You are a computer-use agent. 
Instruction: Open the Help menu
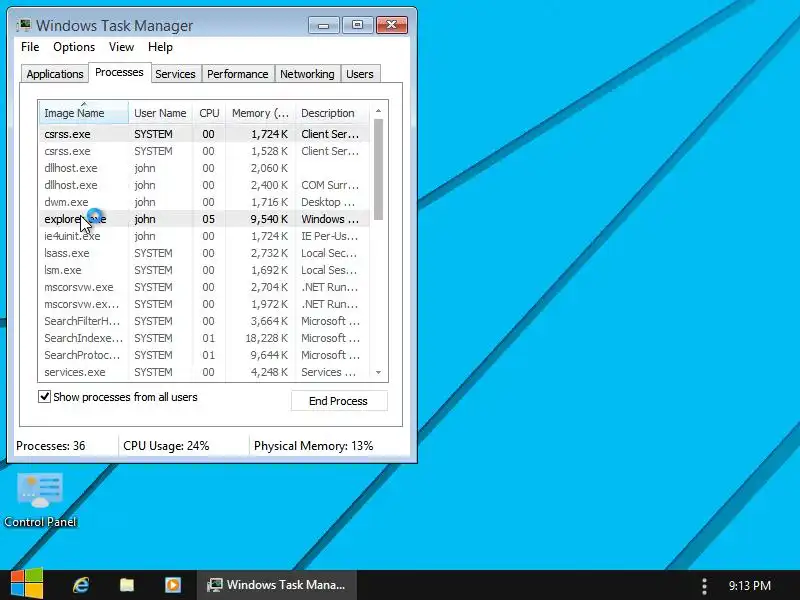click(x=160, y=47)
